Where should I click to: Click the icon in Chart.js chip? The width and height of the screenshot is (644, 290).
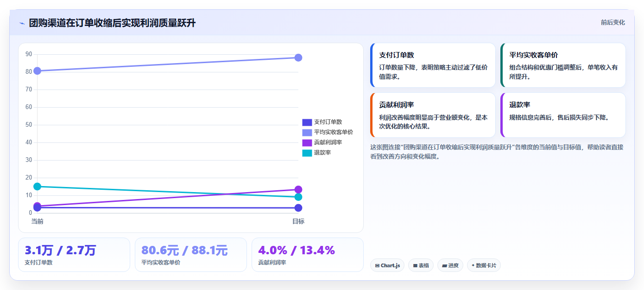pyautogui.click(x=377, y=266)
